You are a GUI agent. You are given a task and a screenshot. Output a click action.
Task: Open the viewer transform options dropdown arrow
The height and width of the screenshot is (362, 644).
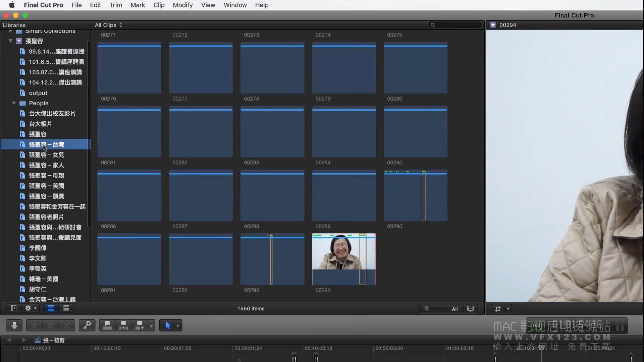click(x=508, y=309)
